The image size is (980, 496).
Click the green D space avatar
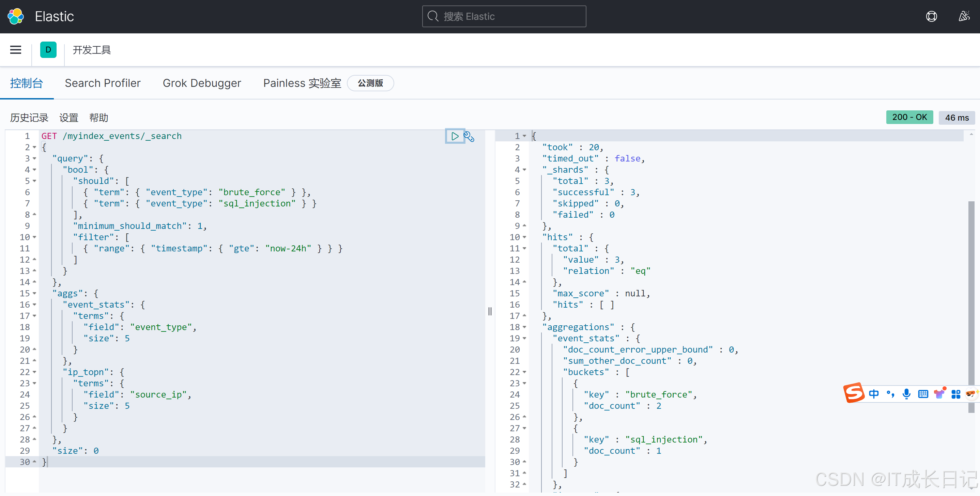48,50
